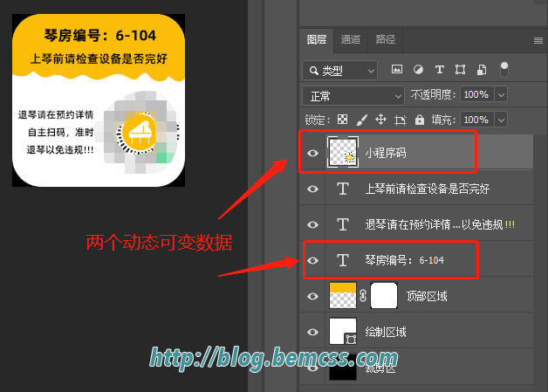Hide the 小程序码 layer
This screenshot has height=392, width=548.
tap(312, 153)
